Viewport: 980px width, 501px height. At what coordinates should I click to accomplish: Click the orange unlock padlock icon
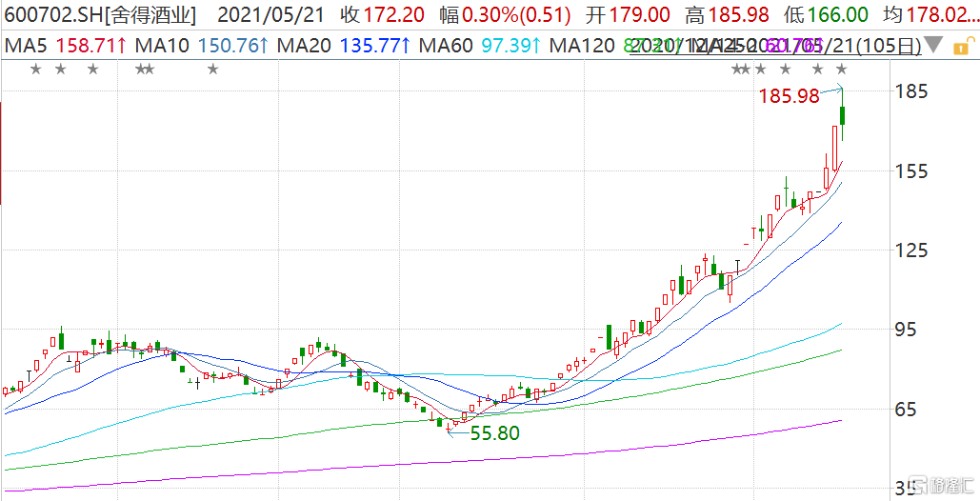tap(965, 46)
